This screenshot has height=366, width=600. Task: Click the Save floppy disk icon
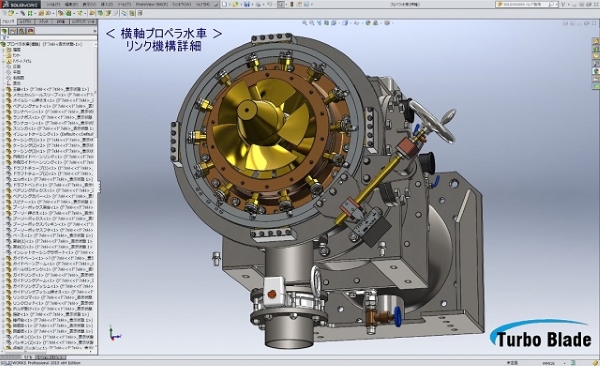click(247, 4)
